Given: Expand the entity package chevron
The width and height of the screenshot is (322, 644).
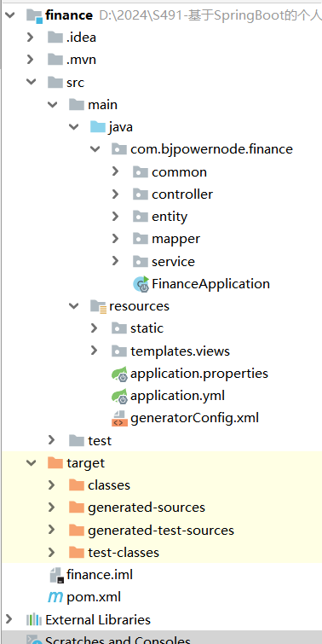Looking at the screenshot, I should point(115,216).
